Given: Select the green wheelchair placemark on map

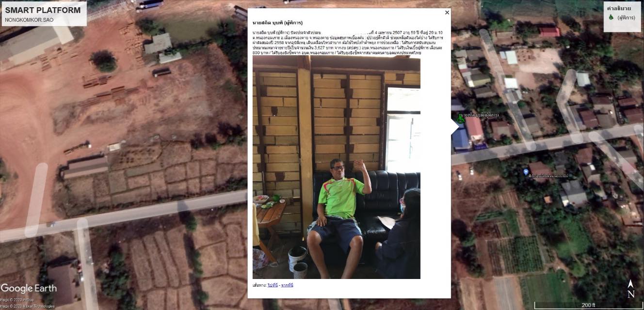Looking at the screenshot, I should [x=461, y=117].
